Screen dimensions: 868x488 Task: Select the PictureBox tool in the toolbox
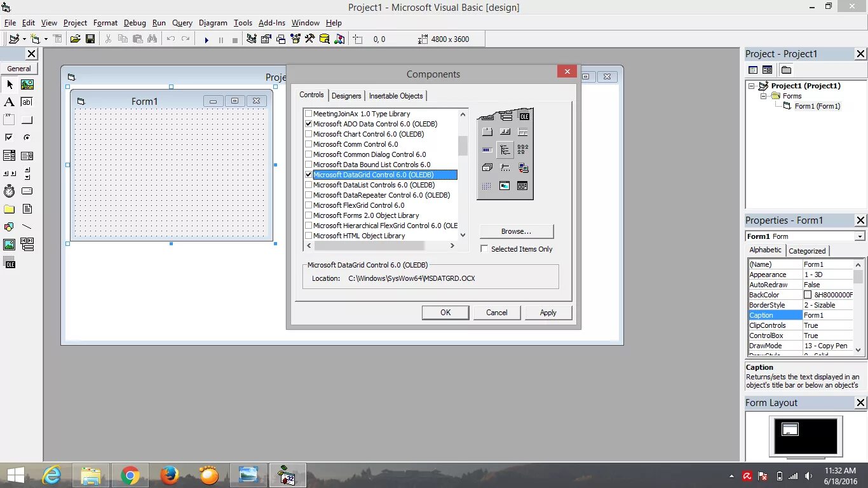point(27,85)
